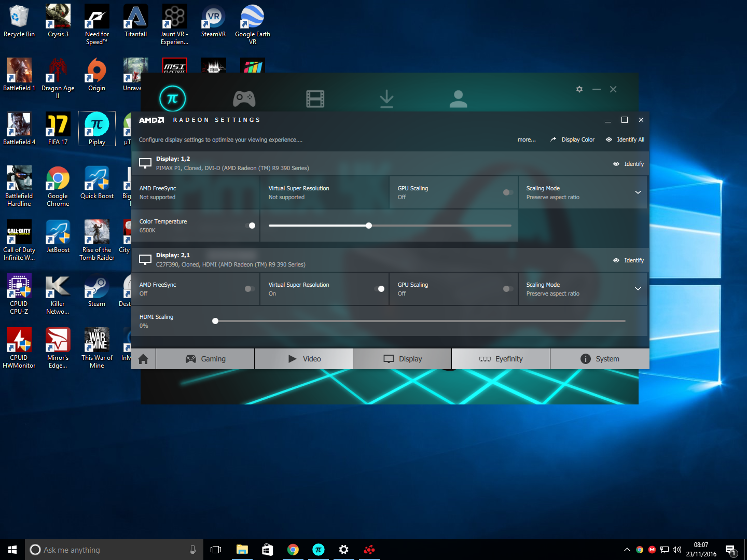747x560 pixels.
Task: Click Identify for Display 1,2
Action: point(629,164)
